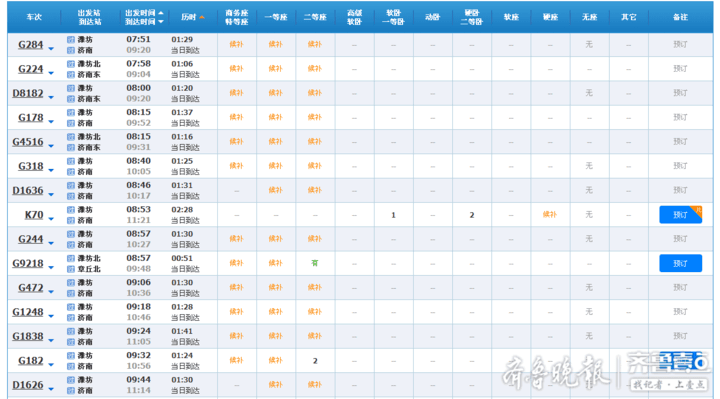This screenshot has width=720, height=399.
Task: Select the green 有 second-class cell on G9218
Action: (x=315, y=263)
